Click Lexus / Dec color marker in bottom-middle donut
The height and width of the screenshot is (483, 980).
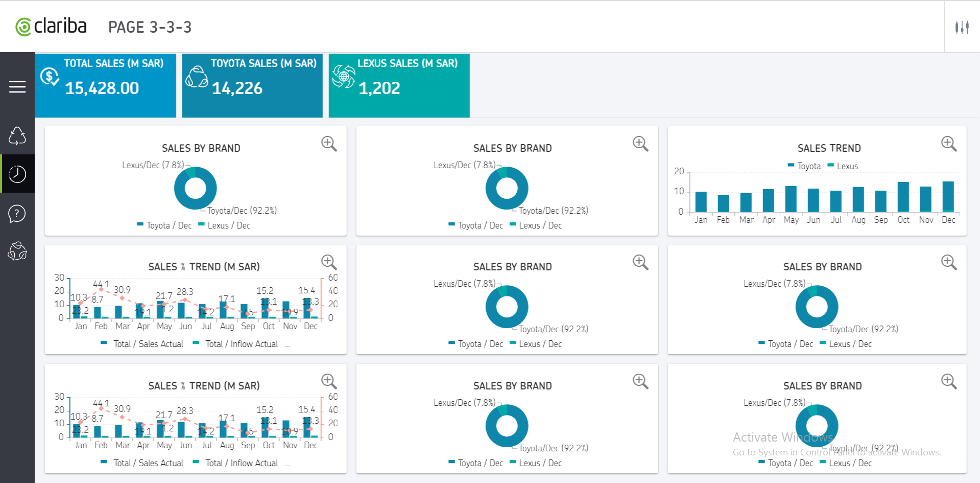pyautogui.click(x=513, y=462)
